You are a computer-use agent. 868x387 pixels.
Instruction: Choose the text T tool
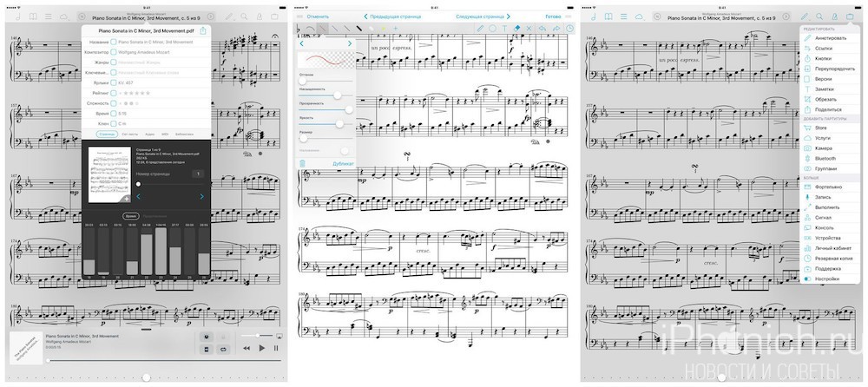tap(505, 29)
